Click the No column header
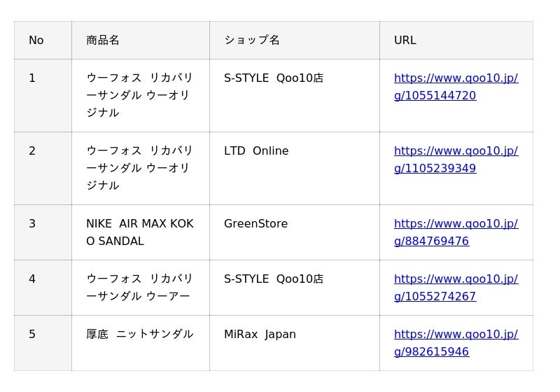Viewport: 560px width, 392px height. coord(43,41)
